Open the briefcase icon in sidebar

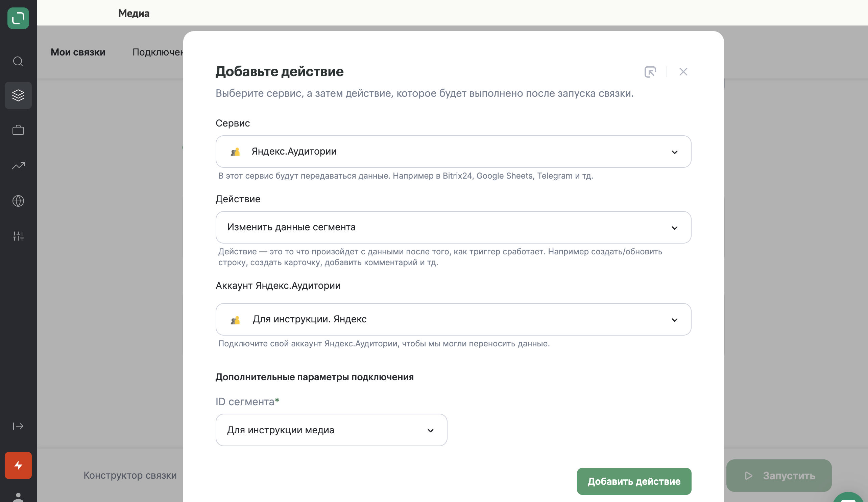(18, 130)
